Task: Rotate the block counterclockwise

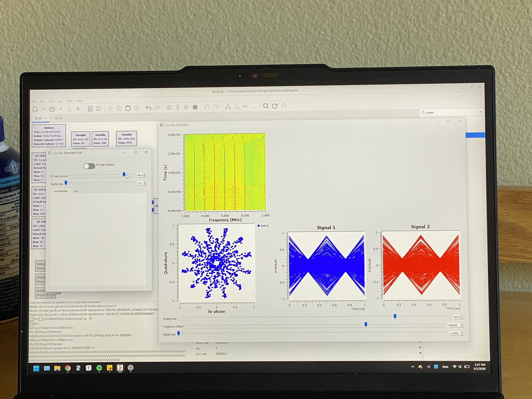Action: [207, 107]
